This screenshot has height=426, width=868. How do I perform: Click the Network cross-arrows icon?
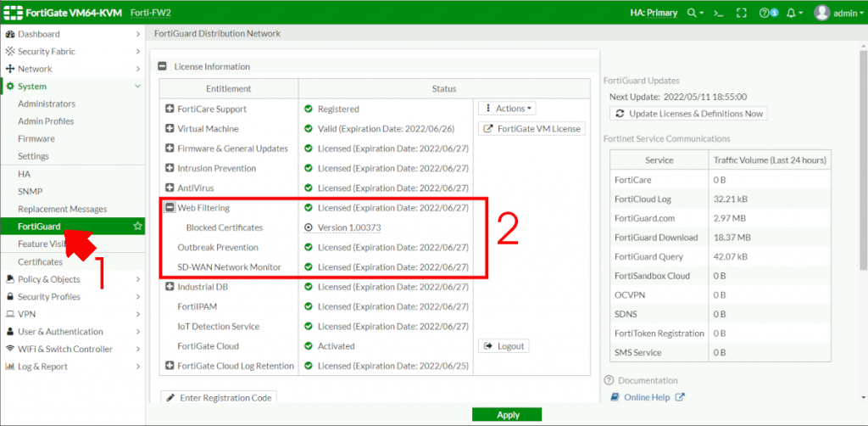pyautogui.click(x=9, y=70)
